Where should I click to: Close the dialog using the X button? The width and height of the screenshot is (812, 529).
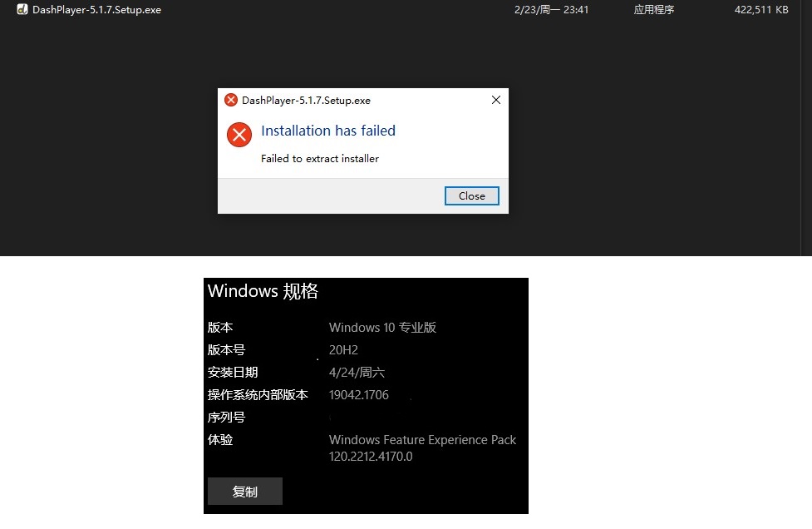tap(496, 100)
